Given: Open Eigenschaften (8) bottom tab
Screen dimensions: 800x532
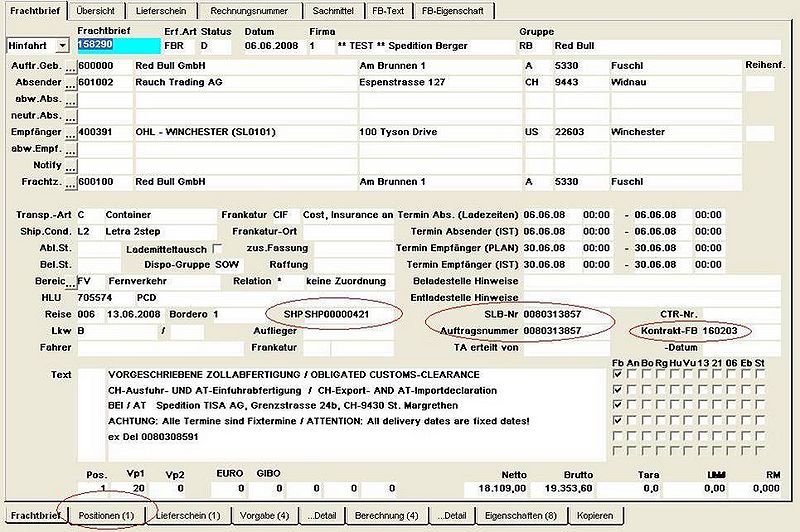Looking at the screenshot, I should coord(520,516).
